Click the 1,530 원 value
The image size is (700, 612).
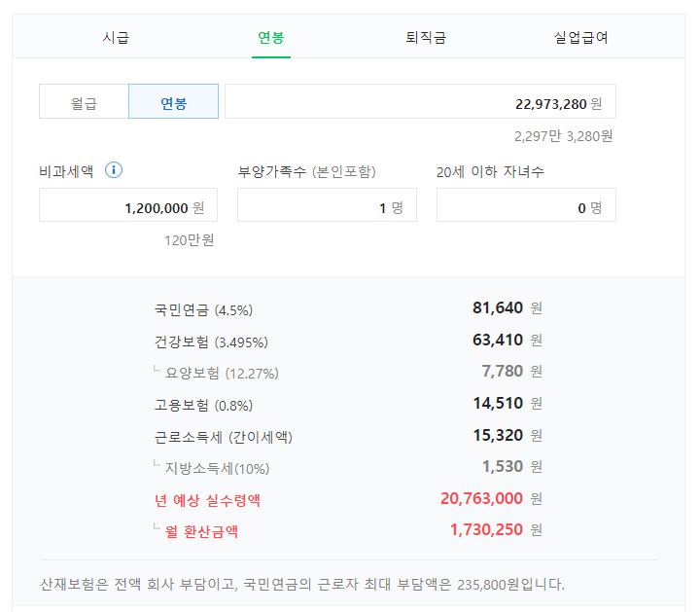(512, 466)
